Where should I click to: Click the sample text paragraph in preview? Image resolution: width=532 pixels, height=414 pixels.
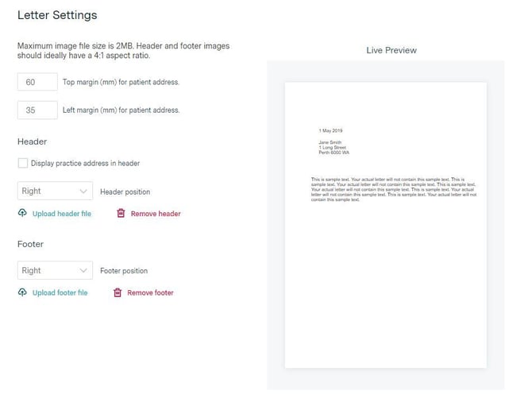click(393, 189)
